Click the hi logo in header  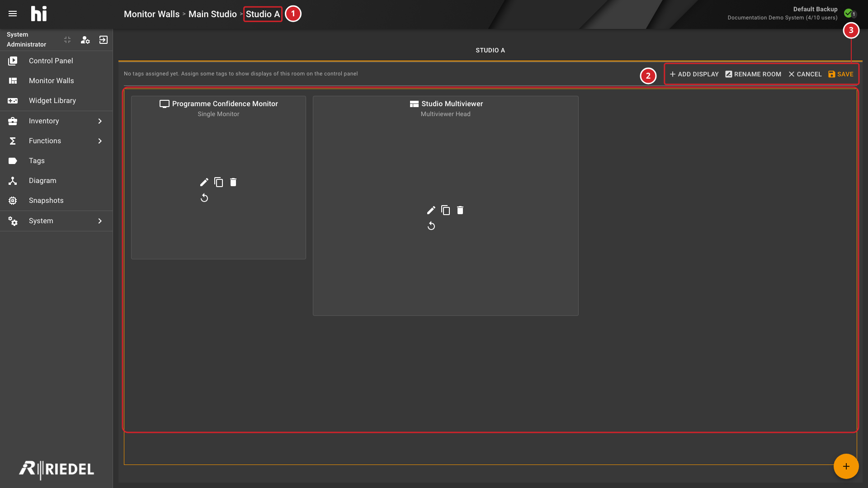[x=39, y=14]
